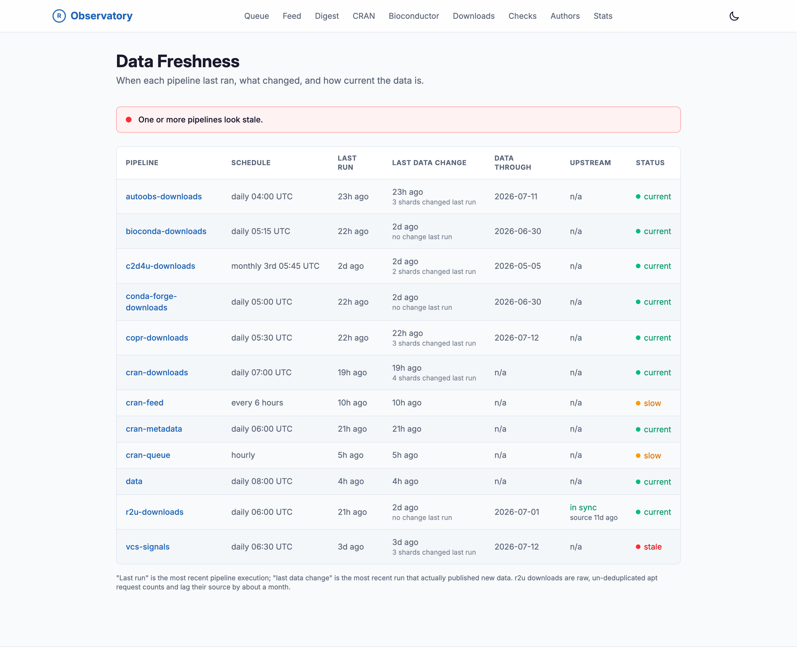
Task: Open the Queue nav item
Action: click(x=256, y=16)
